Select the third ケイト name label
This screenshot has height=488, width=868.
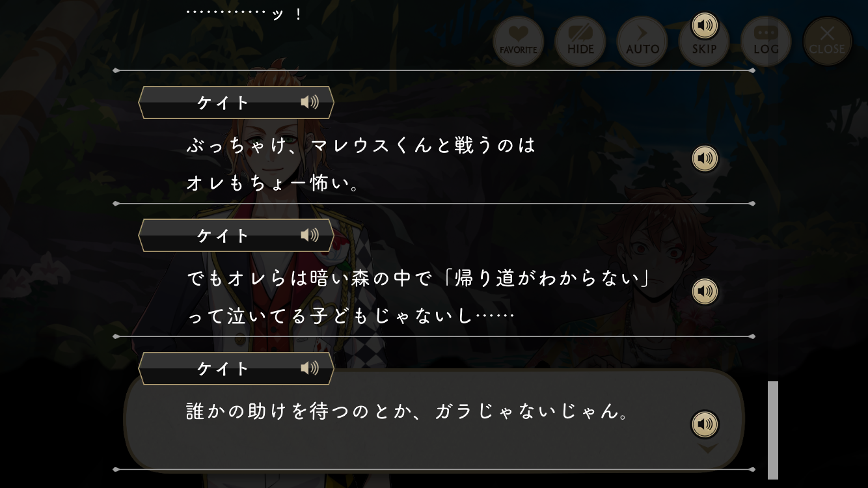[223, 368]
